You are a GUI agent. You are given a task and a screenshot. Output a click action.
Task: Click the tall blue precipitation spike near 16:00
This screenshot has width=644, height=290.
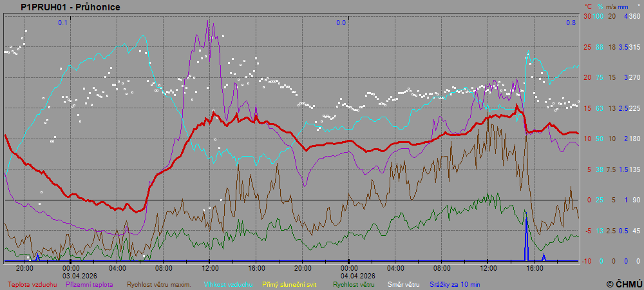click(526, 238)
